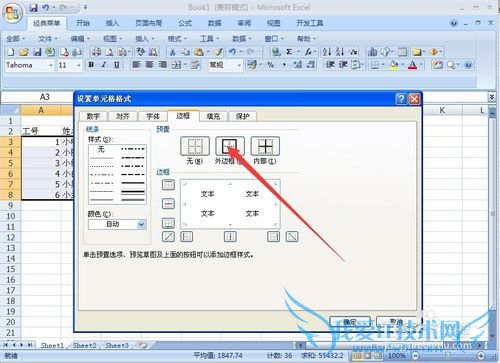This screenshot has width=500, height=363.
Task: Click the Align Left icon
Action: [x=136, y=65]
